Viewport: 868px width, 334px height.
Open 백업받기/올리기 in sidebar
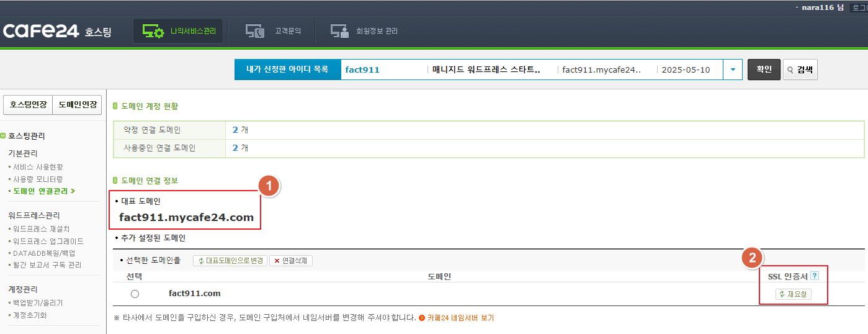point(38,303)
